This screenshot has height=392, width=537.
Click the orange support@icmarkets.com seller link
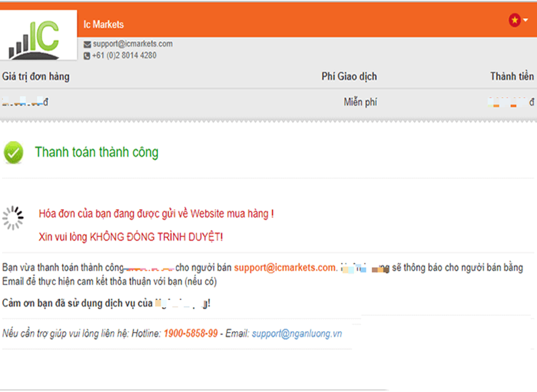285,267
